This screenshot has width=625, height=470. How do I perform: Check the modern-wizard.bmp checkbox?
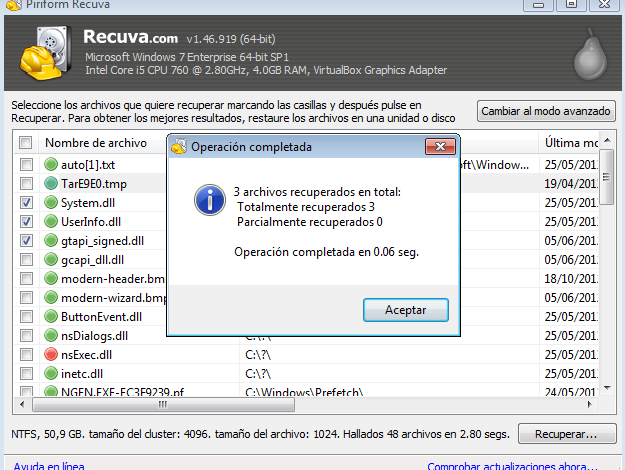click(26, 297)
